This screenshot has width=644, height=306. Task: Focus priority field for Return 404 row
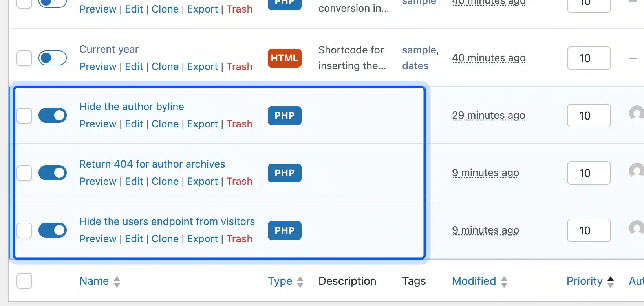pyautogui.click(x=589, y=173)
